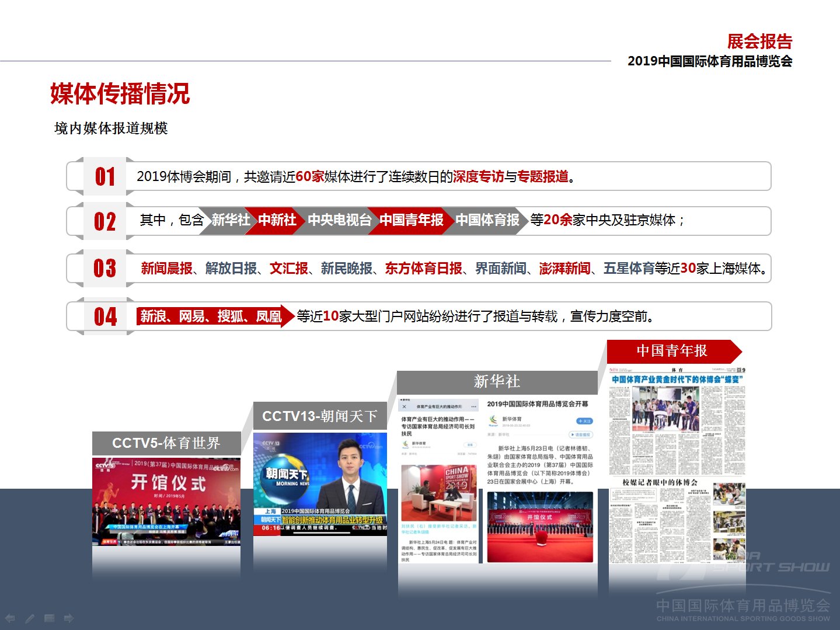Click the 深度专访 red text
840x630 pixels.
[479, 177]
